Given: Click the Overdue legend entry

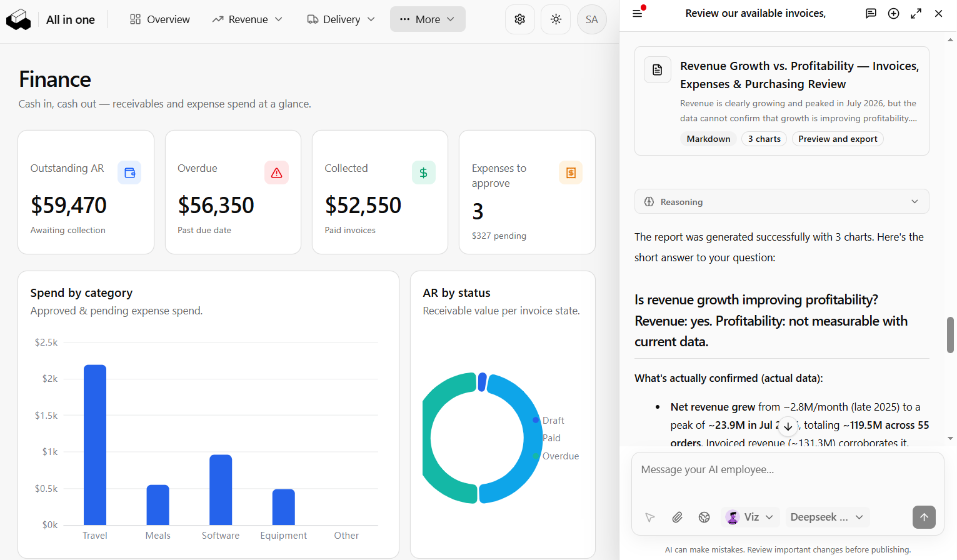Looking at the screenshot, I should [556, 456].
